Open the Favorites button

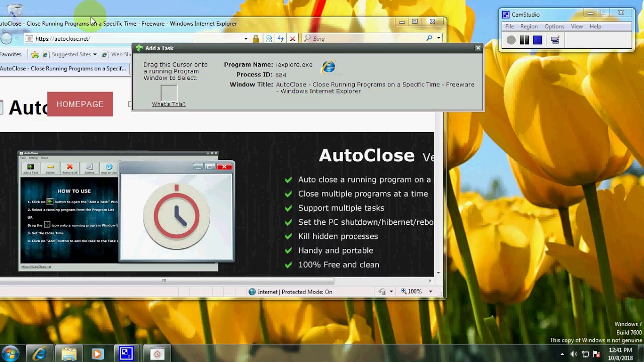click(x=11, y=54)
